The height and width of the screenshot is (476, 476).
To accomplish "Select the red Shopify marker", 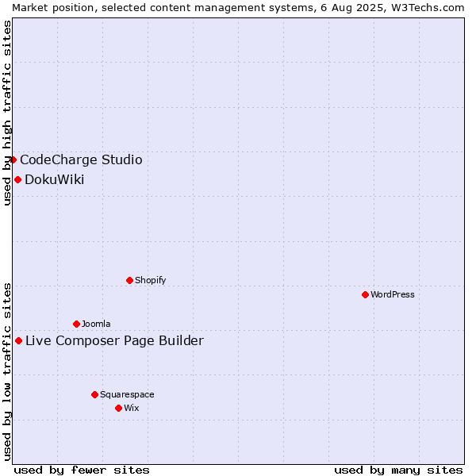I will [x=129, y=281].
